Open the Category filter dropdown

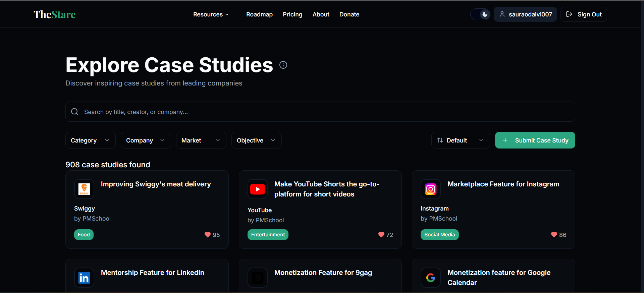click(x=91, y=140)
